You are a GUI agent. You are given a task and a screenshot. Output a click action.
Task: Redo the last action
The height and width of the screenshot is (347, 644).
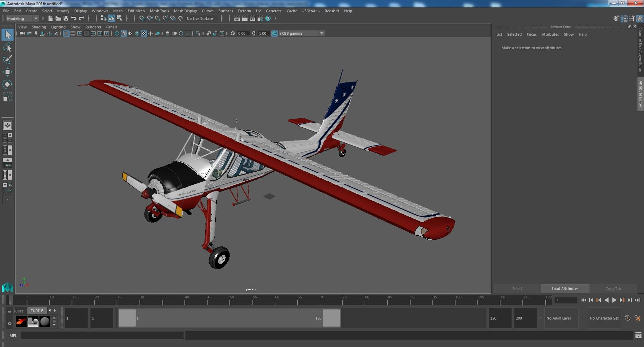click(x=82, y=18)
